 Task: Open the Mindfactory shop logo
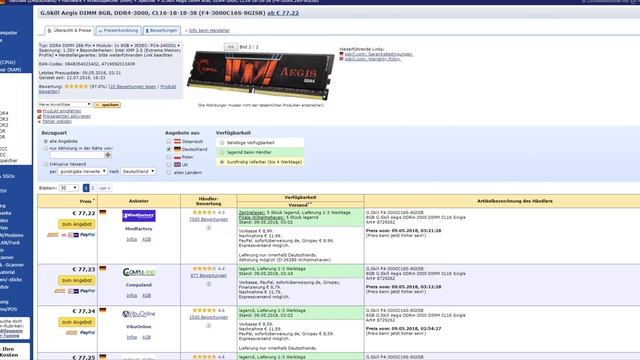click(x=138, y=216)
